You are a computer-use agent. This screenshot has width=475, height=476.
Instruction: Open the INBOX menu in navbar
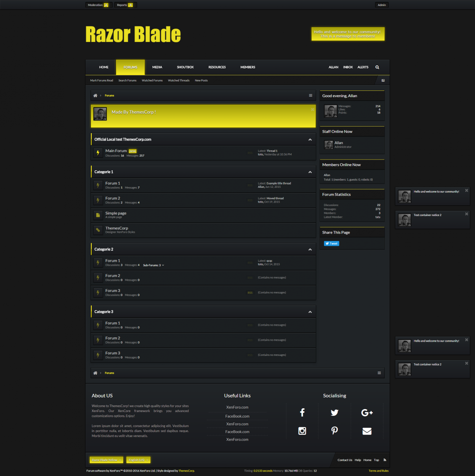(x=348, y=67)
